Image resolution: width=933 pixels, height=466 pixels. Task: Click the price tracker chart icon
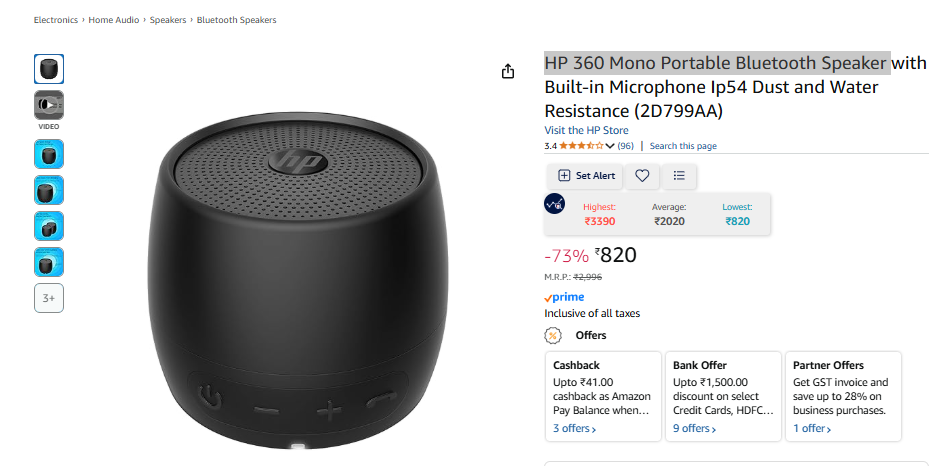point(555,204)
